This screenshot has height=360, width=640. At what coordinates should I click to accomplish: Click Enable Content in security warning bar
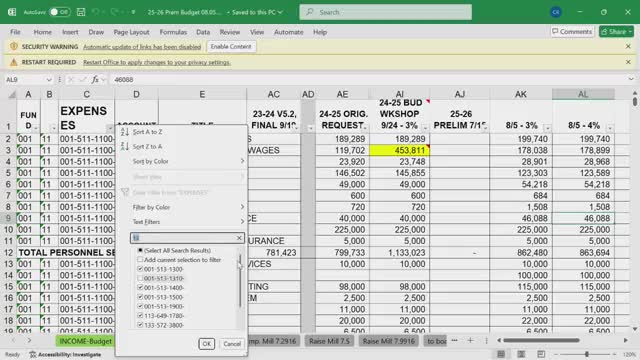[231, 47]
